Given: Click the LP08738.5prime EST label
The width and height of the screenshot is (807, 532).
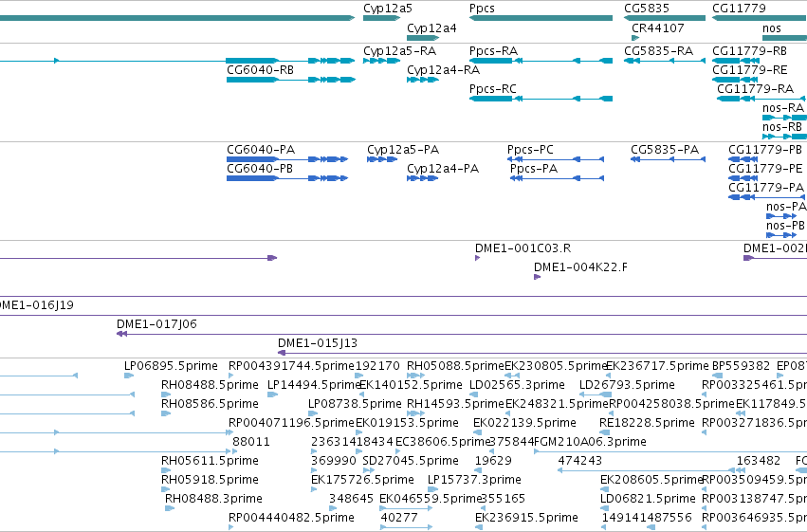Looking at the screenshot, I should (355, 404).
